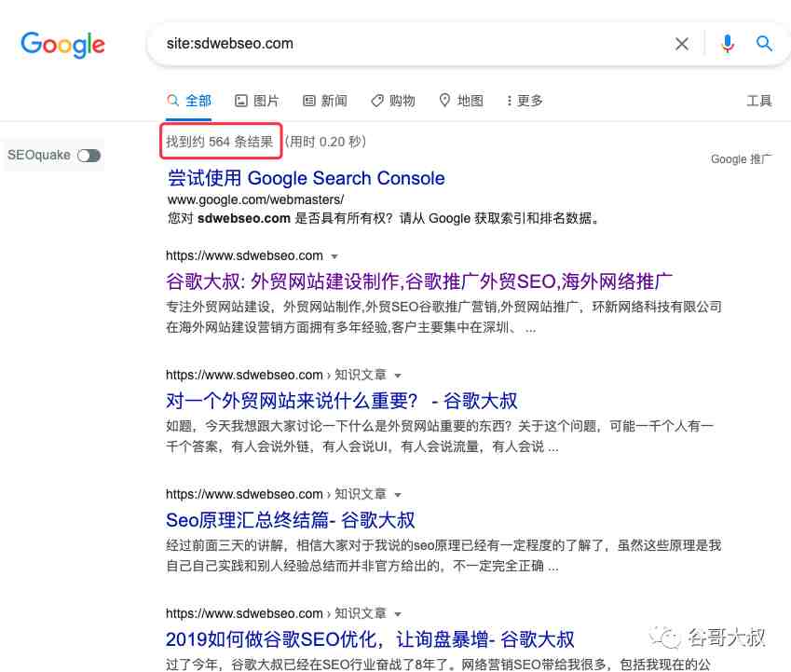The height and width of the screenshot is (672, 791).
Task: Toggle the SEOquake switch on
Action: pyautogui.click(x=89, y=156)
